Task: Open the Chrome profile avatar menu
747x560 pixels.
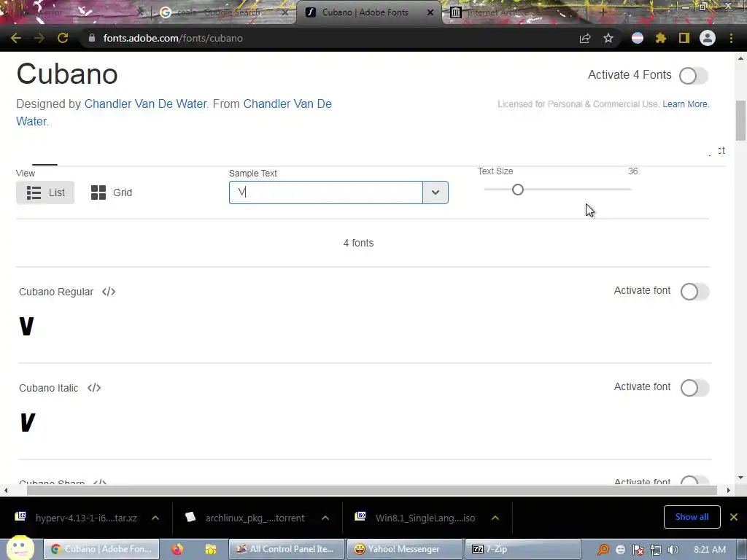Action: 708,38
